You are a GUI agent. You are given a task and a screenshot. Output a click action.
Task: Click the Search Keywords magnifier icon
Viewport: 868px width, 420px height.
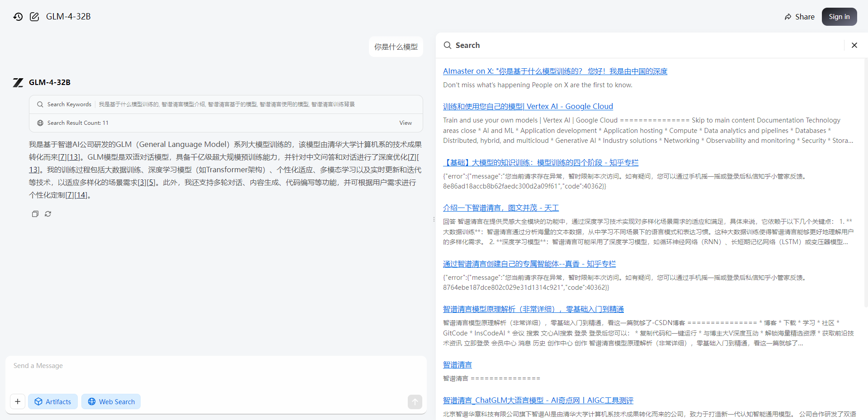(40, 104)
